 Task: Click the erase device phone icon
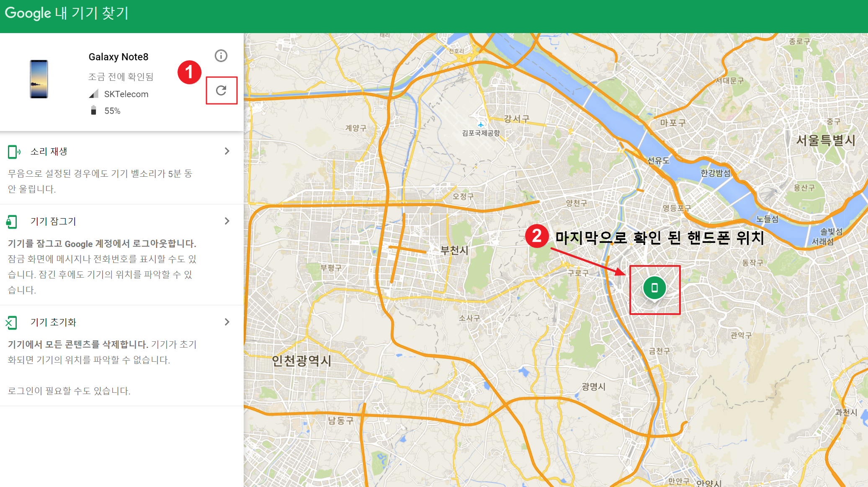point(11,322)
